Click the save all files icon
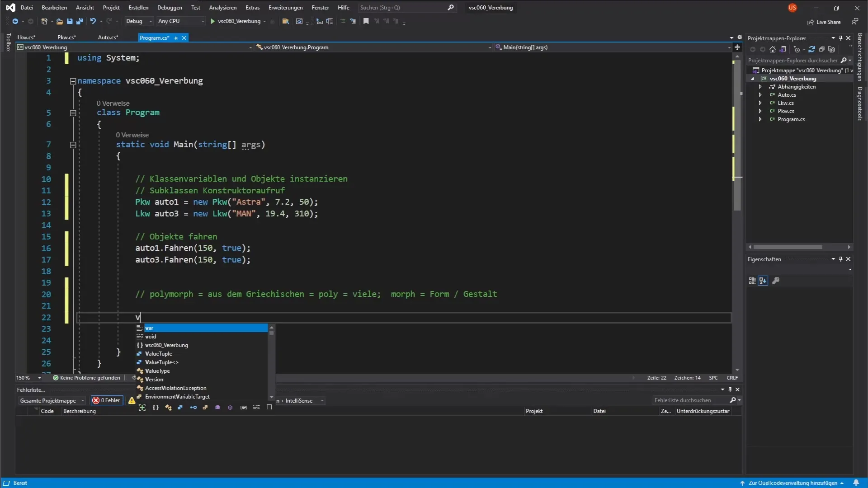 click(80, 21)
